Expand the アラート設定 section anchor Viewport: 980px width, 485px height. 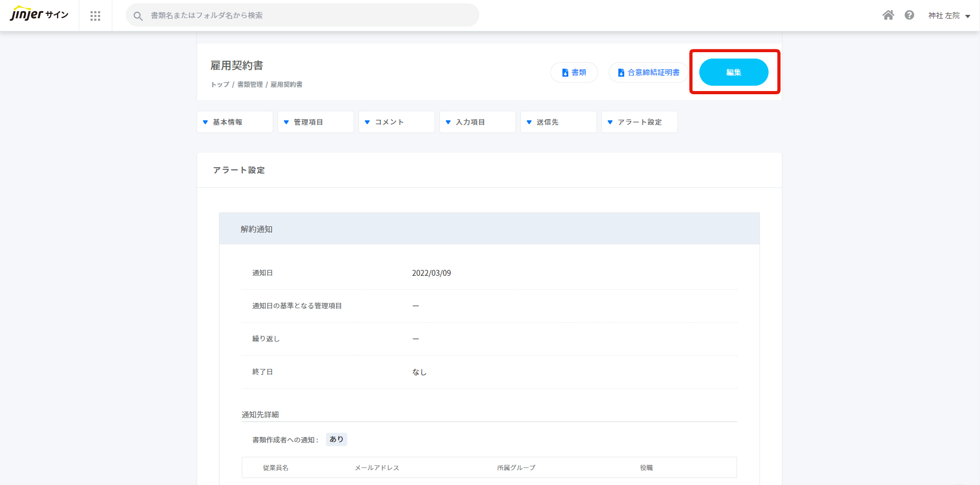[x=639, y=122]
